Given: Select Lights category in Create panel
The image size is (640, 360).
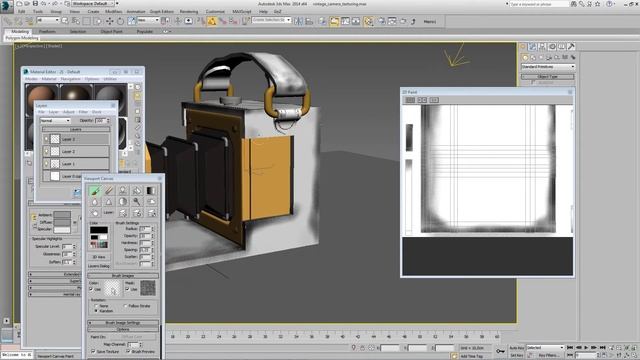Looking at the screenshot, I should (x=541, y=57).
